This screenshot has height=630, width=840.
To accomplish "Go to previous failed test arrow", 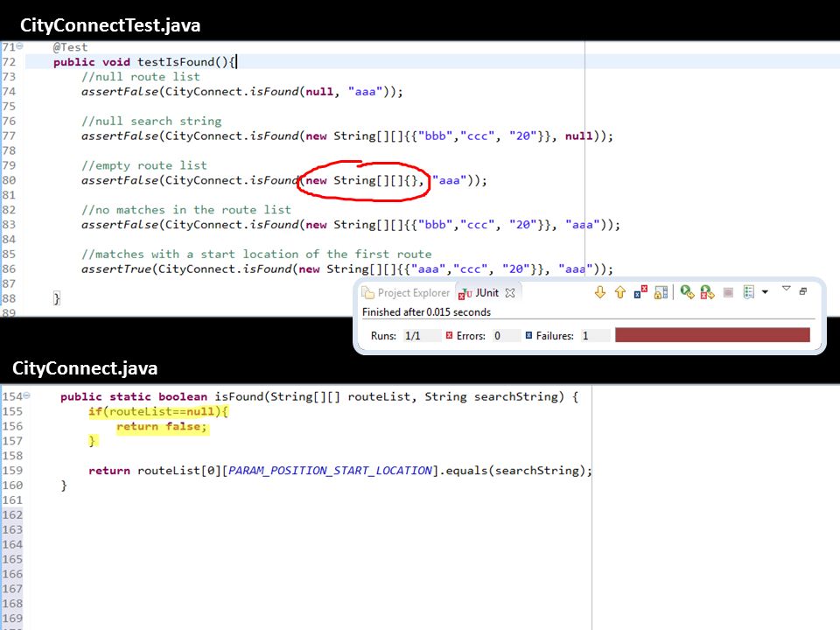I will (619, 292).
